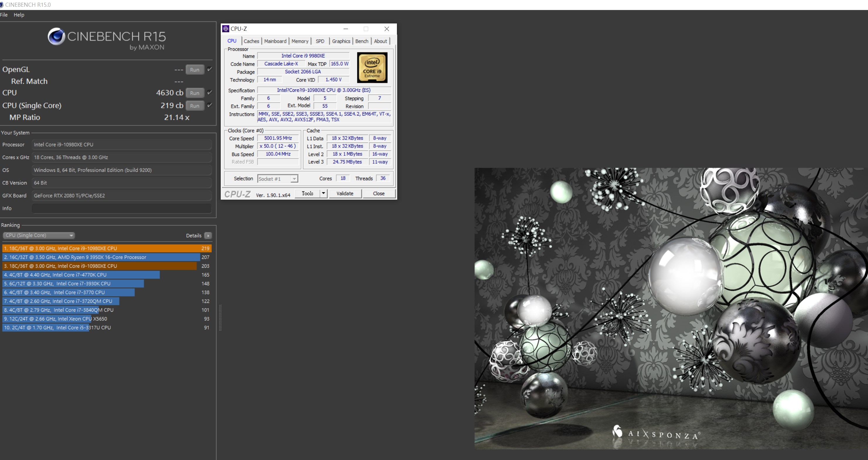The width and height of the screenshot is (868, 460).
Task: Select ranking row 3 i9-10980XE score 203
Action: click(107, 266)
